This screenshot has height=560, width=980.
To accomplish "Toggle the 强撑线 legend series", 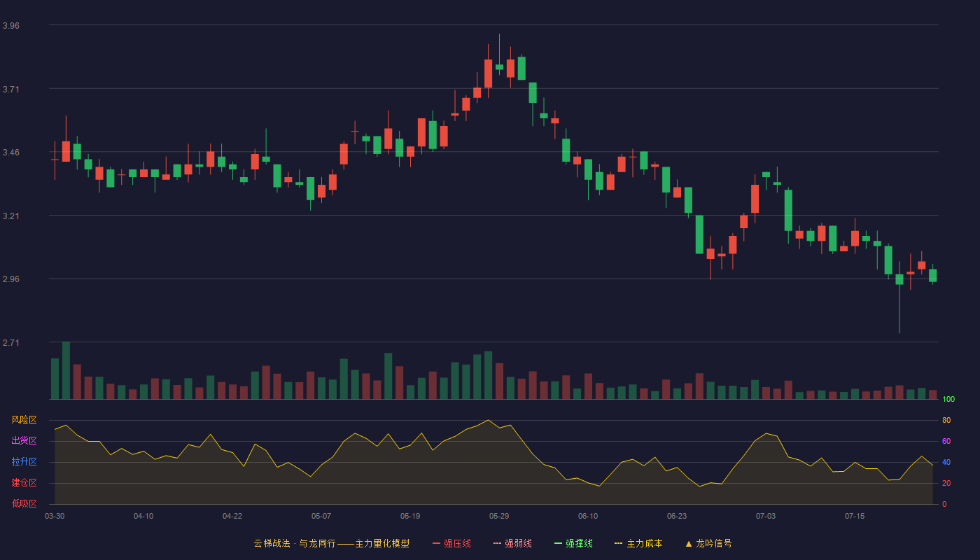I will click(573, 543).
